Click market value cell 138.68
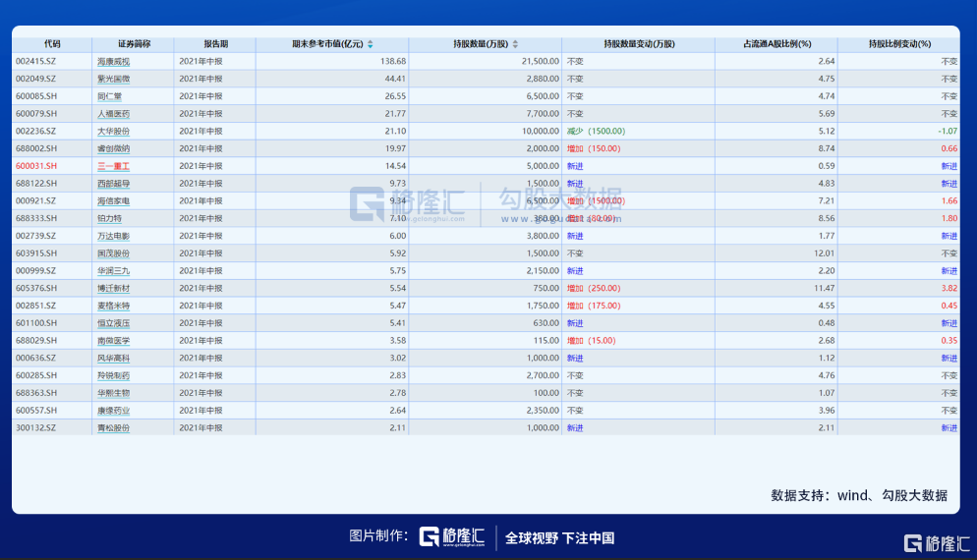 [393, 62]
